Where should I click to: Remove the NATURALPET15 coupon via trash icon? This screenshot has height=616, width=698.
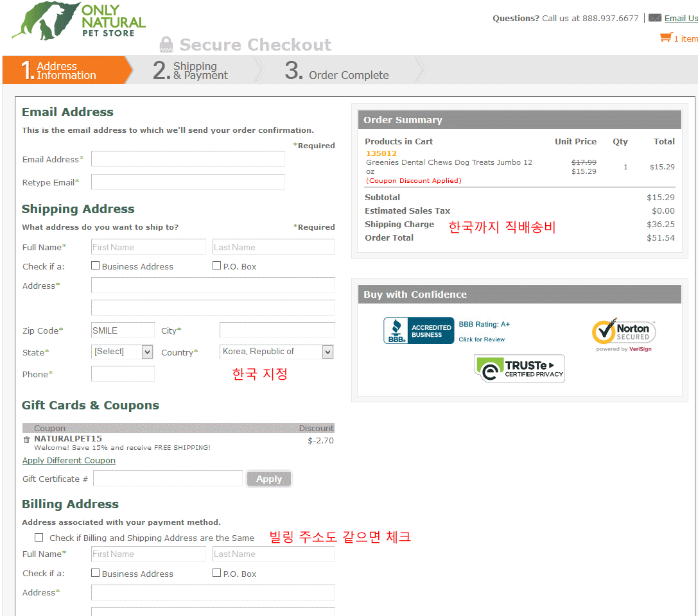(26, 440)
